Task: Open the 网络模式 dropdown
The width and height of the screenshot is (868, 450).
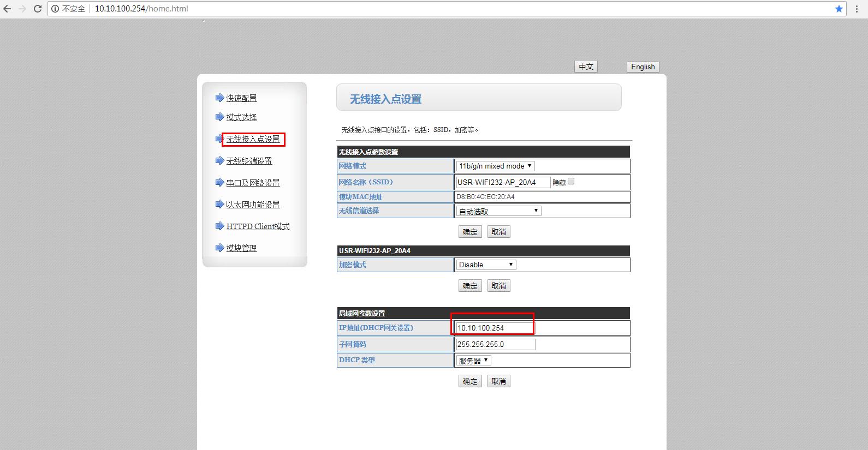Action: tap(495, 166)
